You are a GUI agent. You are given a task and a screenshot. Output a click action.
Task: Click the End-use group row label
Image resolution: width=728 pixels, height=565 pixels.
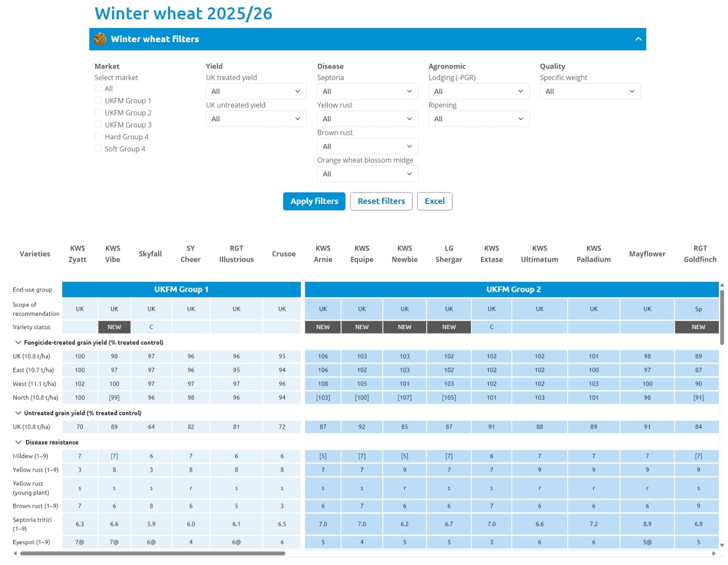33,290
